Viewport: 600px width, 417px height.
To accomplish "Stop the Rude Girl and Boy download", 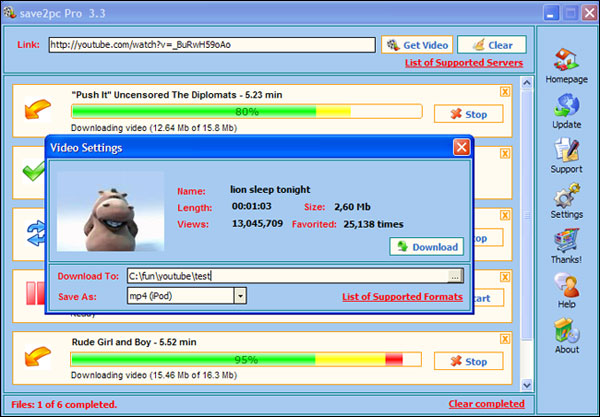I will click(468, 361).
